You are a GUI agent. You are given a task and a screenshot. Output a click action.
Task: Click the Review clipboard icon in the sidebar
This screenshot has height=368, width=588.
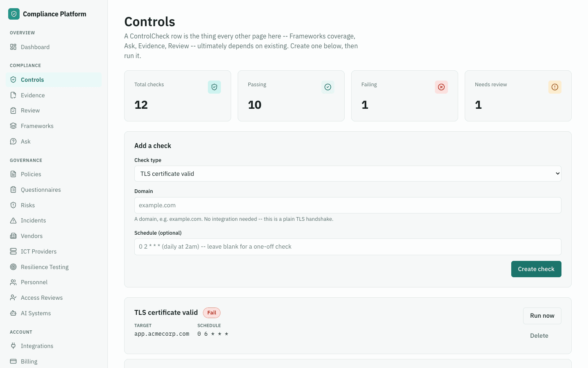pos(13,110)
